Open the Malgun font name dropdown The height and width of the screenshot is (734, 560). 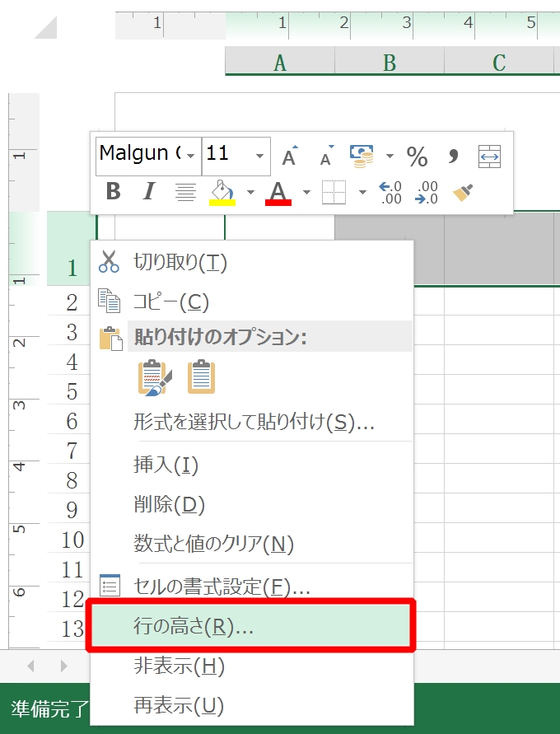[191, 156]
